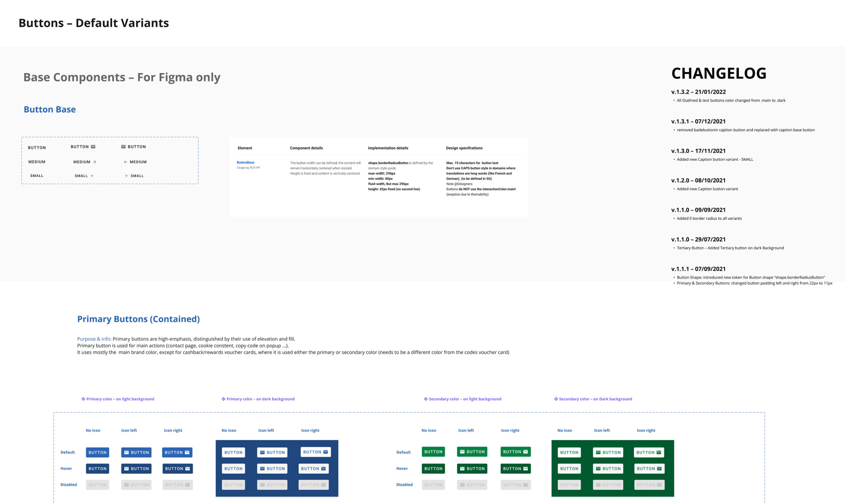Click the plain BUTTON label in Button Base frame
This screenshot has width=845, height=504.
(x=37, y=148)
